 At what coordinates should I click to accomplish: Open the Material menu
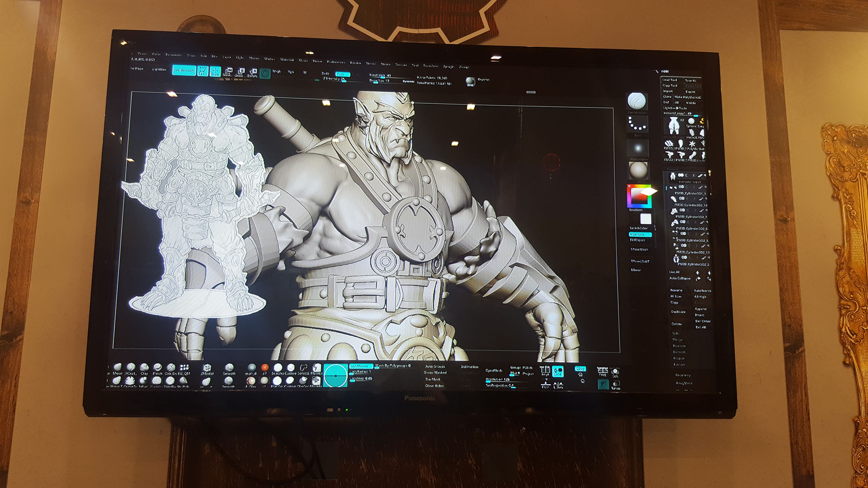pos(287,60)
